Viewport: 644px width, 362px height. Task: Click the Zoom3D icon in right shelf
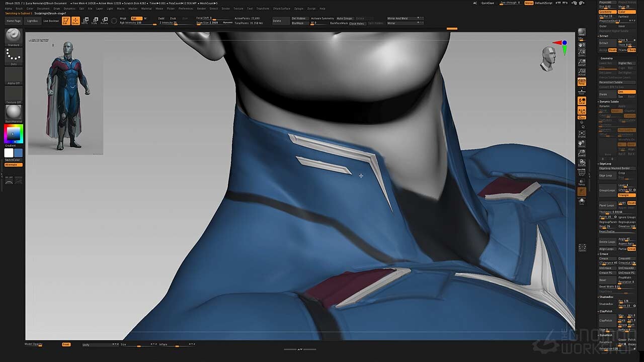click(582, 154)
